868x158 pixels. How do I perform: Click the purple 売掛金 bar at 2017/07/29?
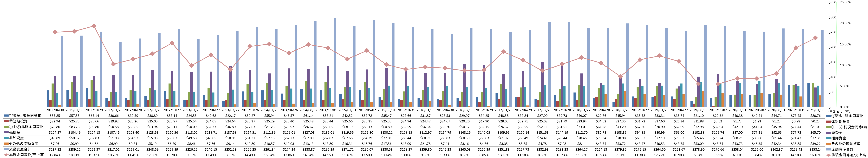(542, 85)
